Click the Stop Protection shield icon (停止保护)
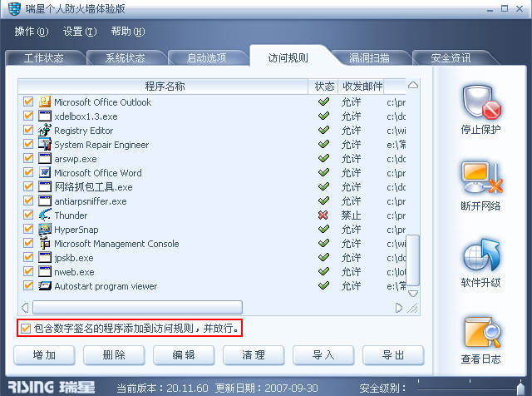532x396 pixels. (480, 101)
